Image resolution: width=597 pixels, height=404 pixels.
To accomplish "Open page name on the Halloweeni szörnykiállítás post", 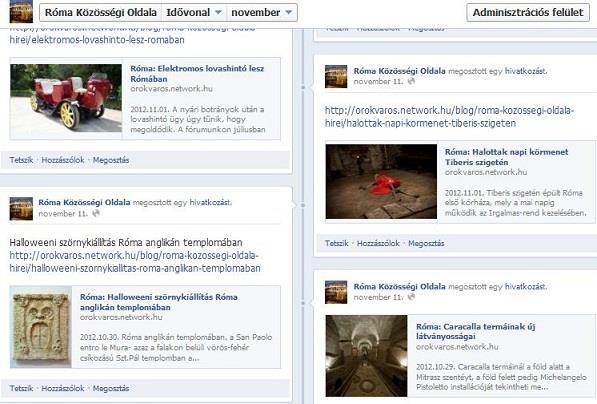I will pos(84,202).
